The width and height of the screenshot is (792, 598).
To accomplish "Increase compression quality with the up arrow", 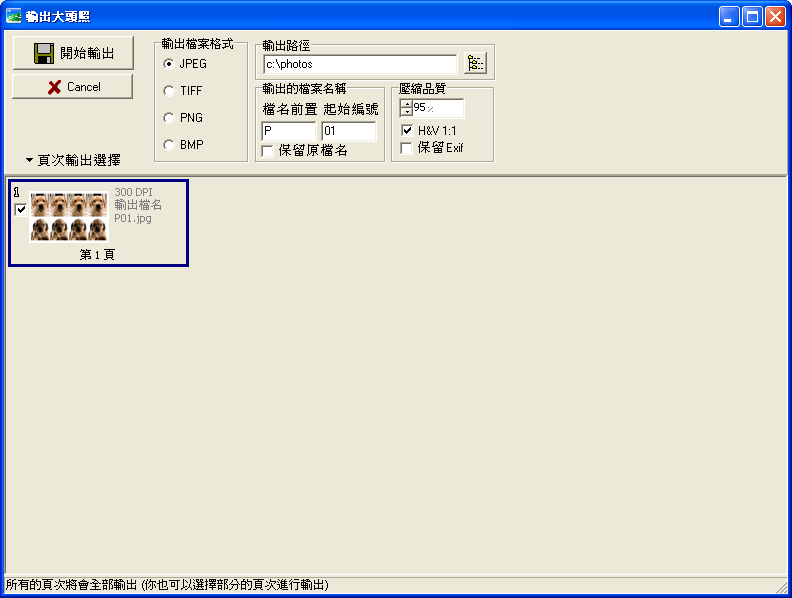I will 405,103.
